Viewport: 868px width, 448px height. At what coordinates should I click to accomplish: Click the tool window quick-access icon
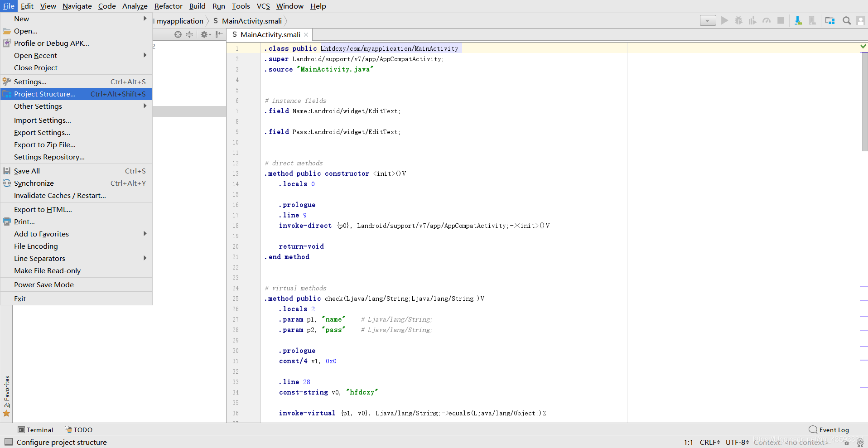9,442
